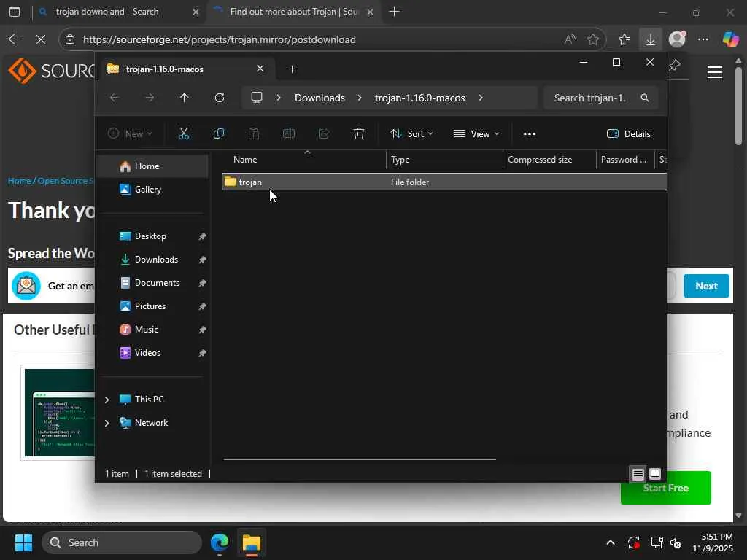Screen dimensions: 747x560
Task: Expand the chevron before Downloads in breadcrumb
Action: point(279,98)
